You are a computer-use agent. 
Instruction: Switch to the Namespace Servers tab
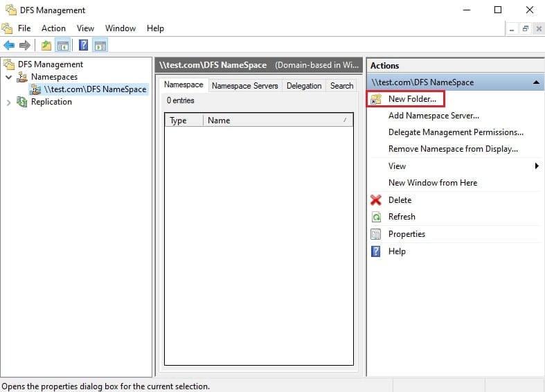pyautogui.click(x=245, y=86)
